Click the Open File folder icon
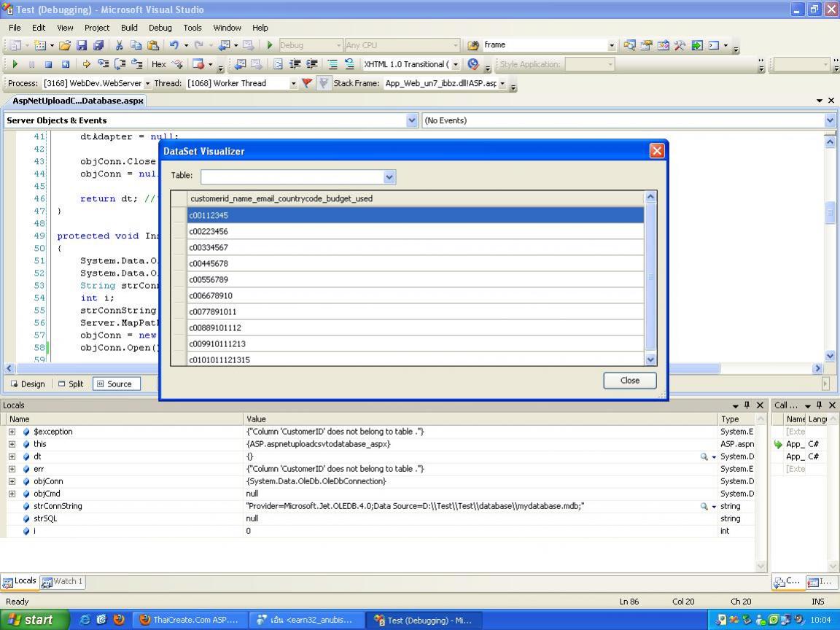 (x=65, y=45)
